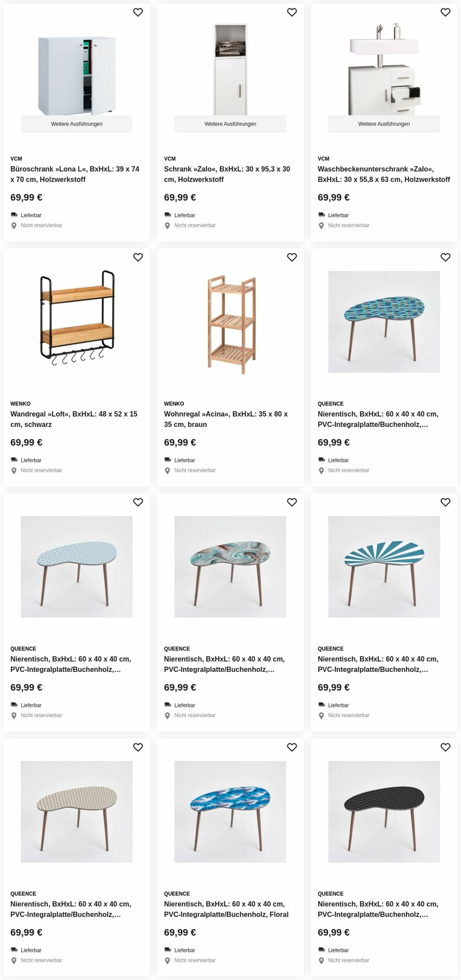This screenshot has width=461, height=980.
Task: Heart the Waschbeckenunterschrank Zalo product
Action: pyautogui.click(x=446, y=13)
